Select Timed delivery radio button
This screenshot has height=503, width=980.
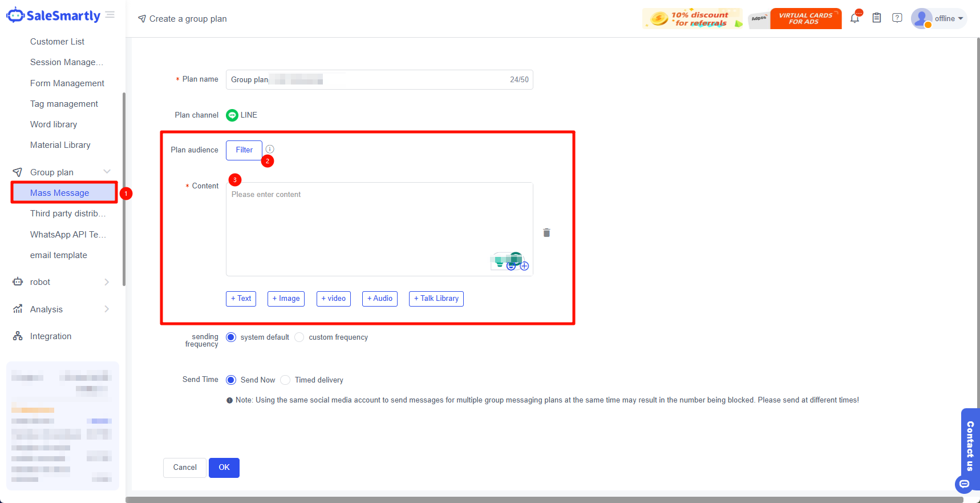pos(286,380)
